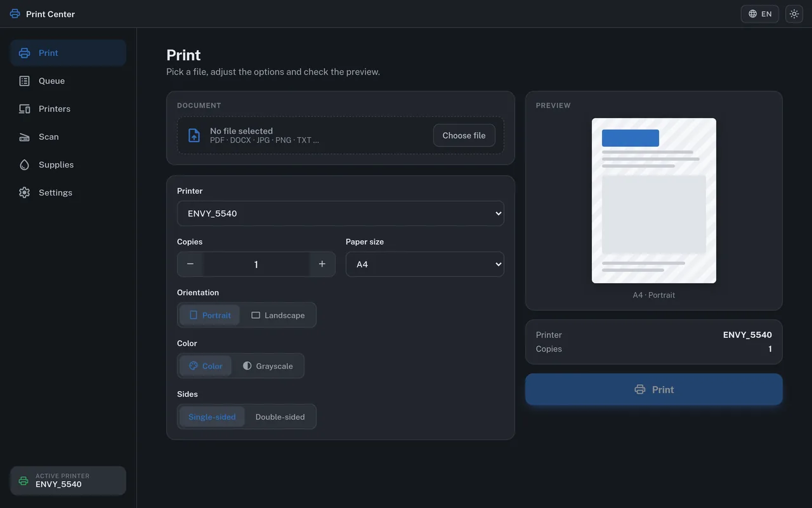Click the Choose file button
Screen dimensions: 812x508
pos(464,135)
